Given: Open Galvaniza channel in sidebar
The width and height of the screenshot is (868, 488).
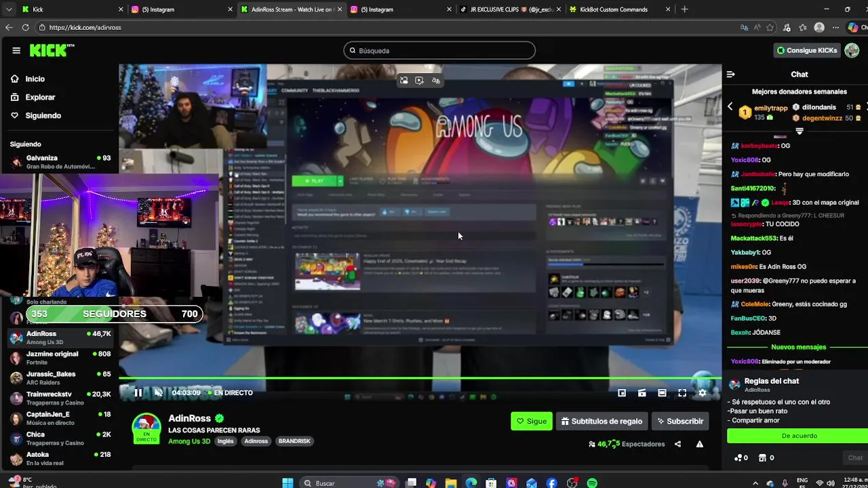Looking at the screenshot, I should (60, 161).
